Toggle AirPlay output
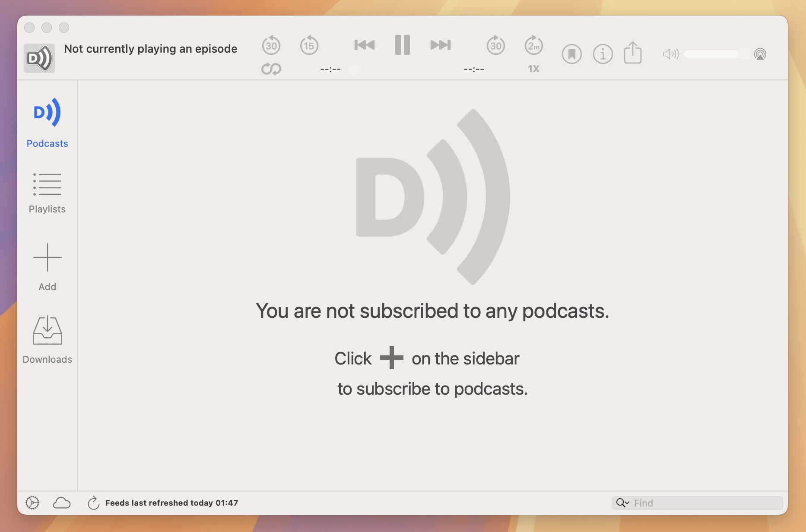The width and height of the screenshot is (806, 532). click(760, 54)
